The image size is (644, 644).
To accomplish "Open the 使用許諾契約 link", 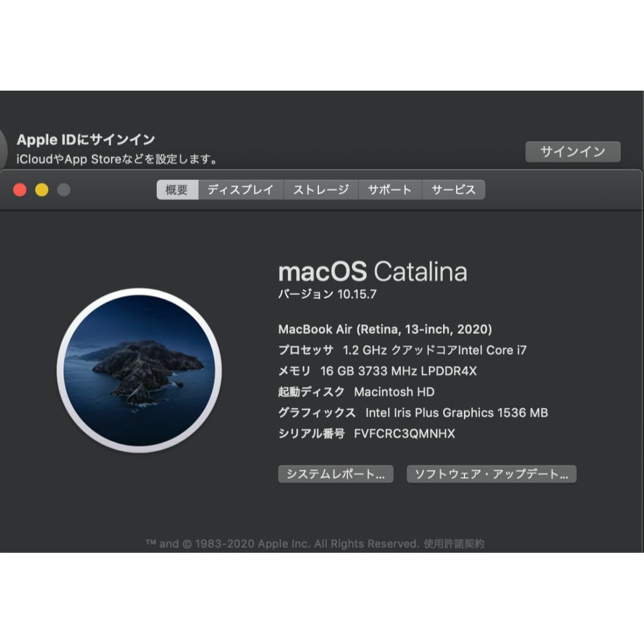I will pos(454,544).
